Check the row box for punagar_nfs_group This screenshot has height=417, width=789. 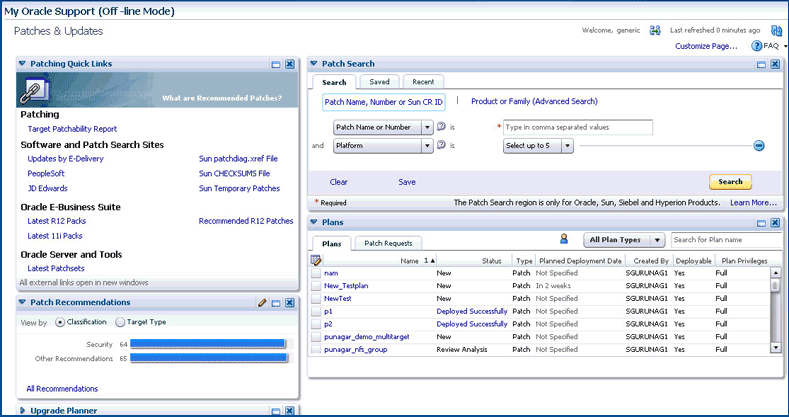(315, 350)
